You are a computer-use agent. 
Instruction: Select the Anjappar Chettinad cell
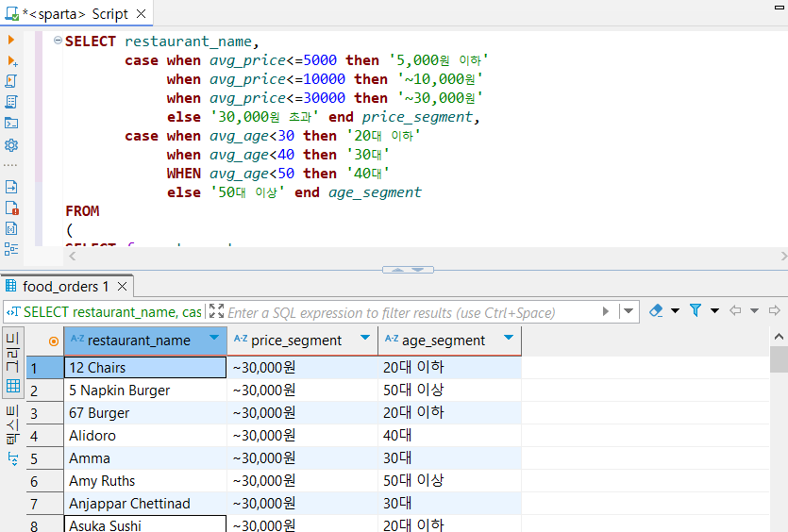pos(145,504)
